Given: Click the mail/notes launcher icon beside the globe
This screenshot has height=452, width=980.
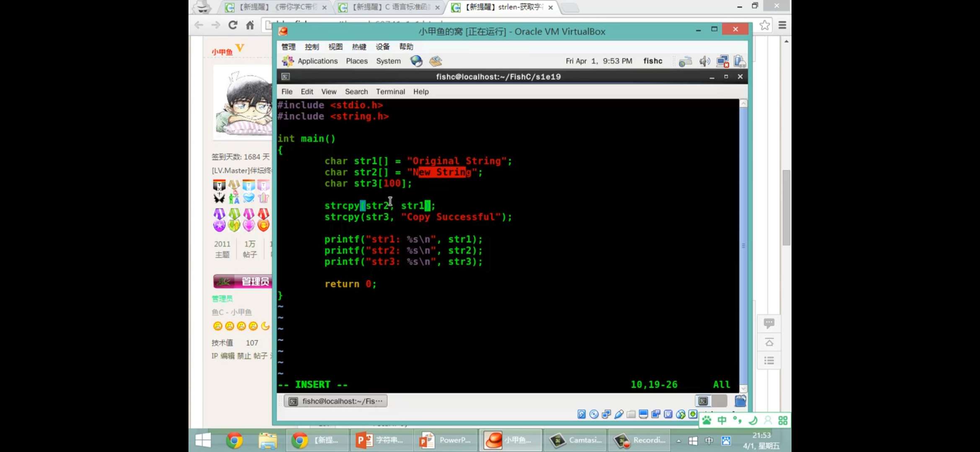Looking at the screenshot, I should pos(436,61).
